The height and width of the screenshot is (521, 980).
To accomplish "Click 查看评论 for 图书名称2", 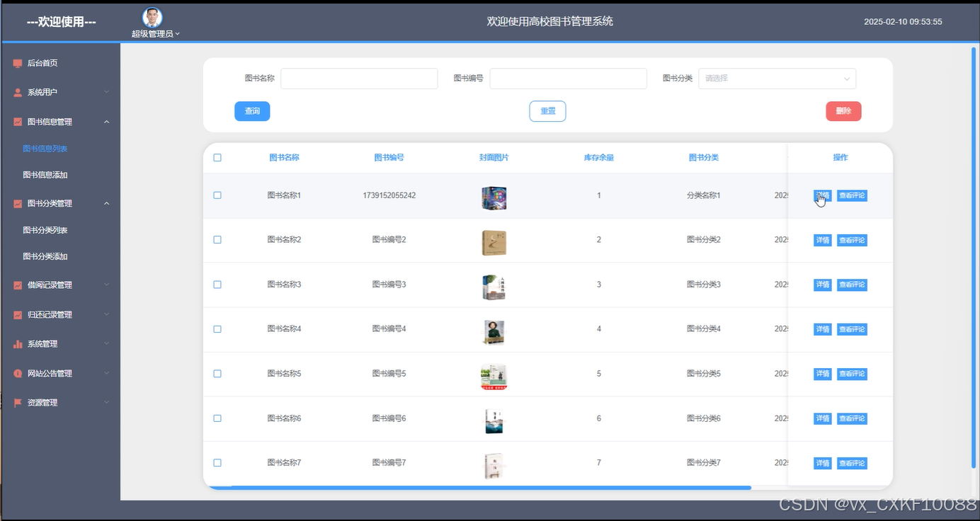I will 852,240.
